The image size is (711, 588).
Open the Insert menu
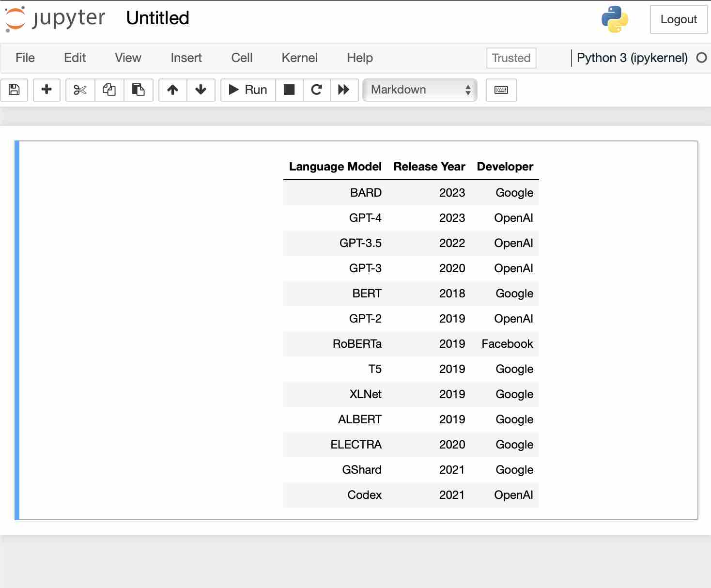(185, 58)
